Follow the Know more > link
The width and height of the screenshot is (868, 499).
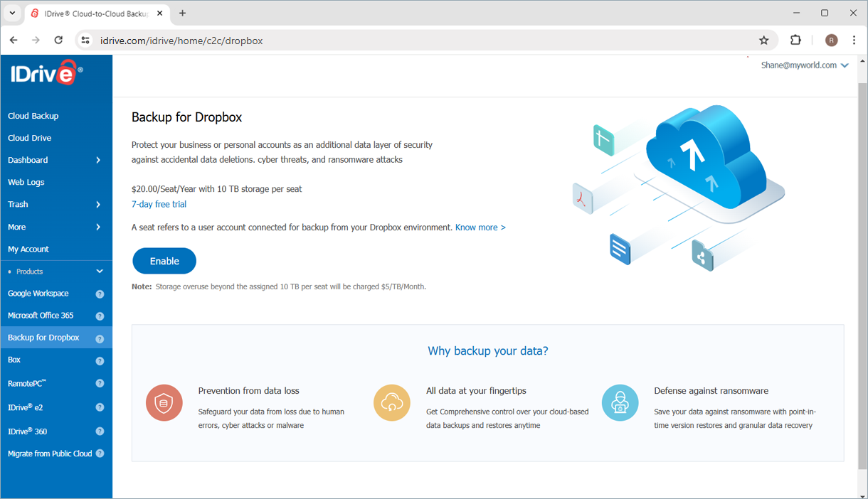(x=480, y=227)
